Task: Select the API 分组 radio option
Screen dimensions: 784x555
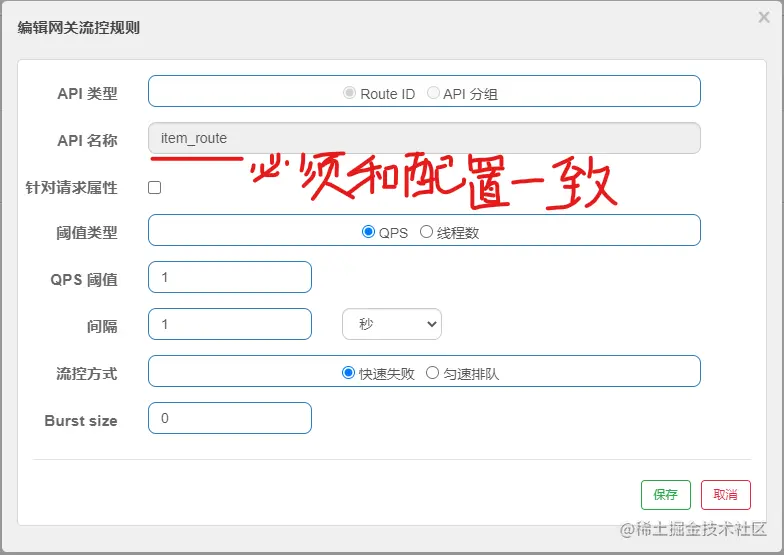Action: click(x=433, y=93)
